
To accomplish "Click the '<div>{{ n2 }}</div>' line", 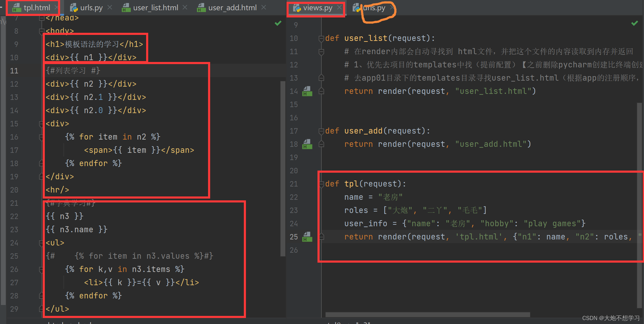I will pos(91,84).
